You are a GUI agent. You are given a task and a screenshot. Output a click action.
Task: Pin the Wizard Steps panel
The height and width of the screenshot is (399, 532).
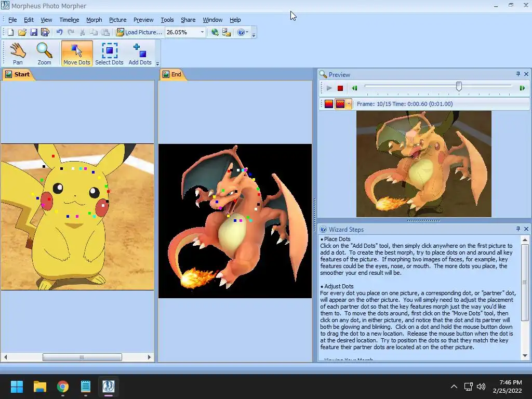518,229
